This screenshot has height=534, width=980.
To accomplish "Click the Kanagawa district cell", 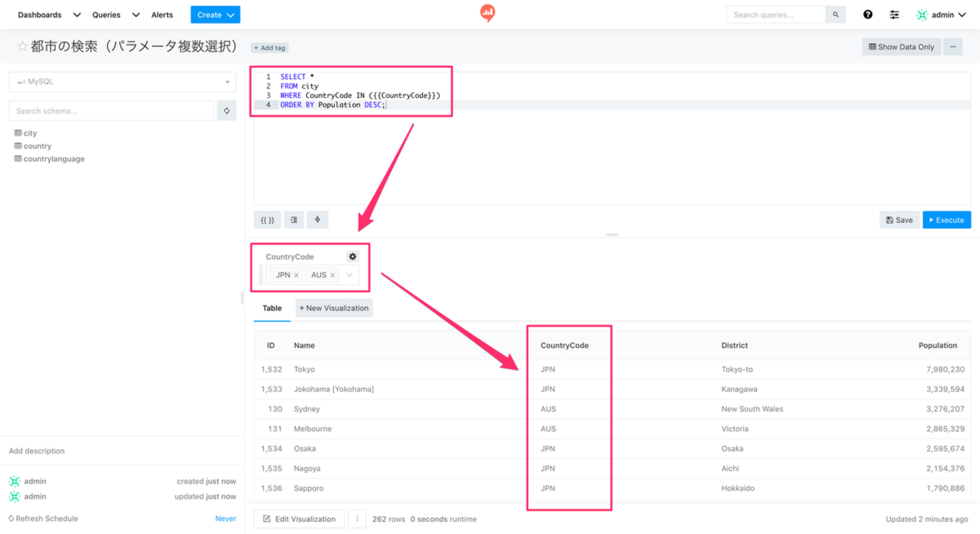I will point(740,389).
